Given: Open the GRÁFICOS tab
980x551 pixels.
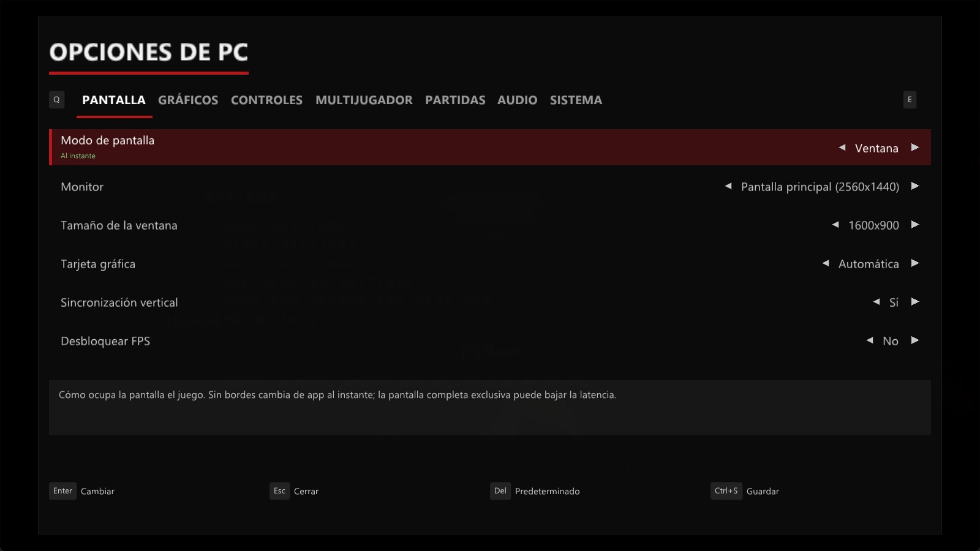Looking at the screenshot, I should click(188, 100).
